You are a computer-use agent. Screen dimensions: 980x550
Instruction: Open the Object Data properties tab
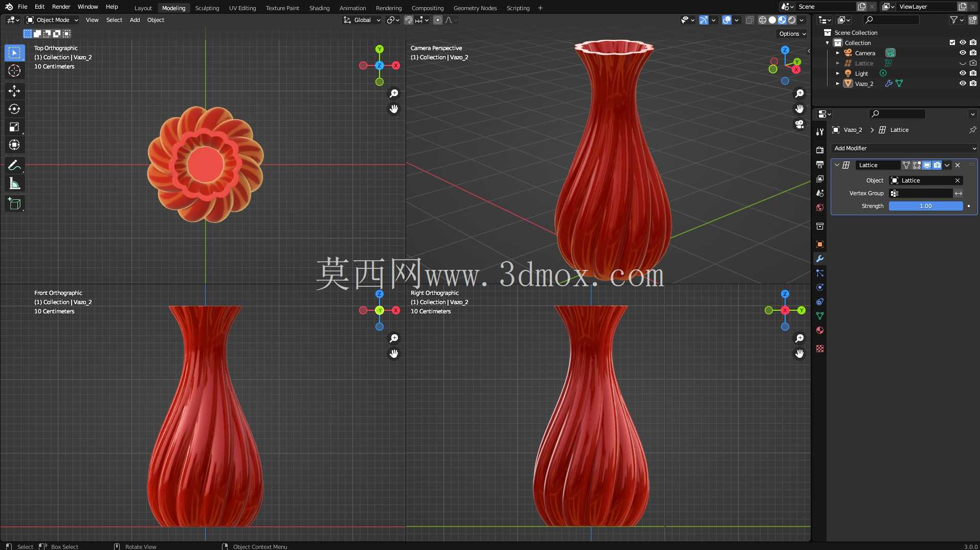(x=820, y=316)
